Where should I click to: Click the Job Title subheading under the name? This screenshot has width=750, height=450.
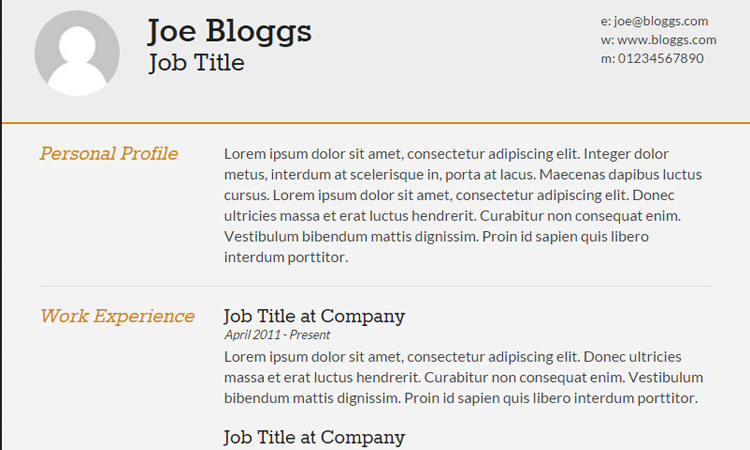pos(197,63)
